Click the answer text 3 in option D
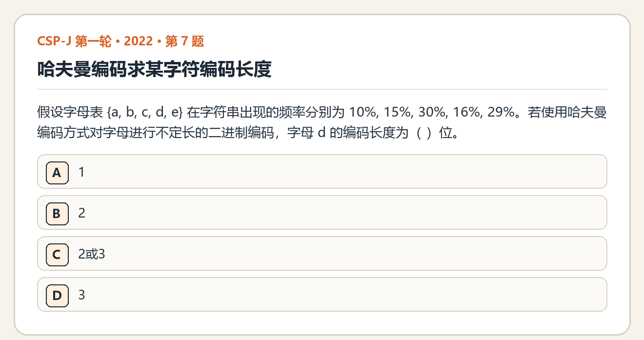Screen dimensions: 644x340 pos(81,295)
